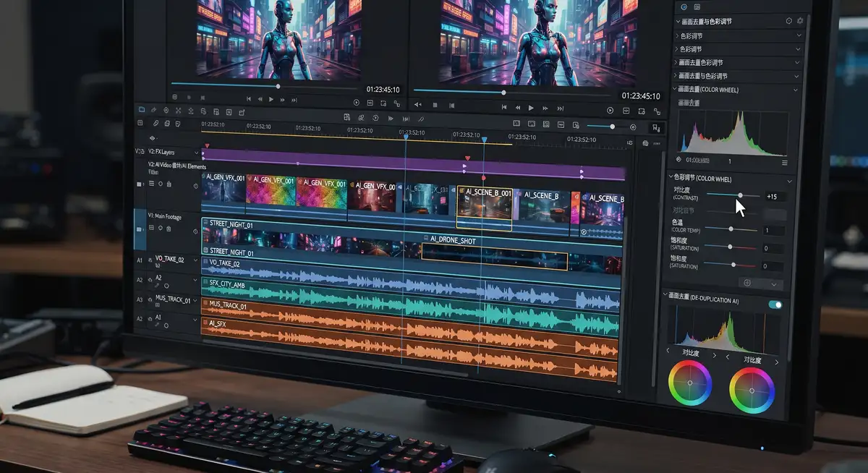Click the trash icon on V1 Main Footage
Viewport: 868px width, 473px height.
[x=169, y=229]
